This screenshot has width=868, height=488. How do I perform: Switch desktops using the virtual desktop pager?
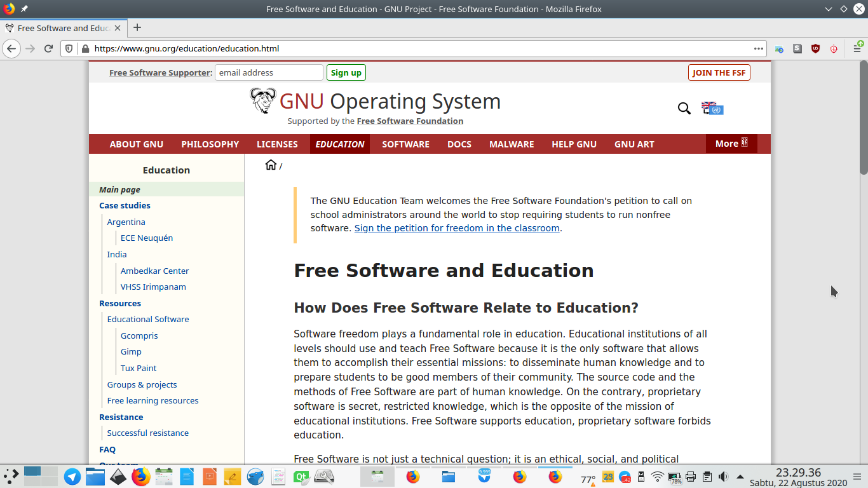click(x=41, y=476)
